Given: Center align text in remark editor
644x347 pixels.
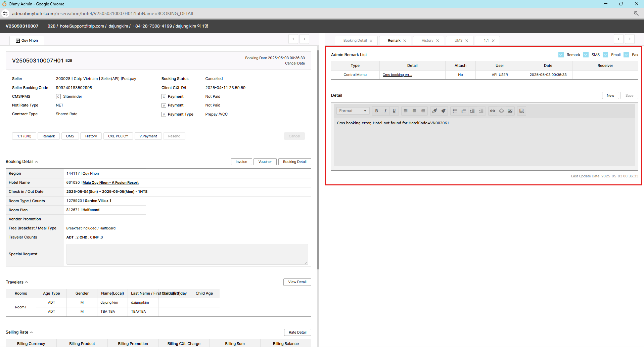Looking at the screenshot, I should click(414, 111).
